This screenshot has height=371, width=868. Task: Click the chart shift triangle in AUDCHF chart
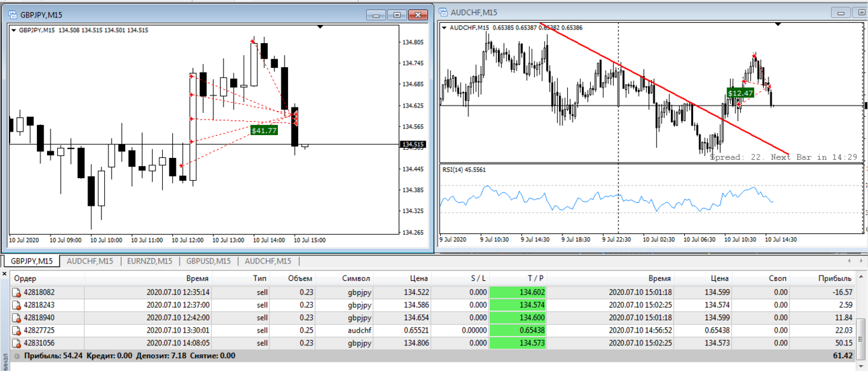pos(779,24)
